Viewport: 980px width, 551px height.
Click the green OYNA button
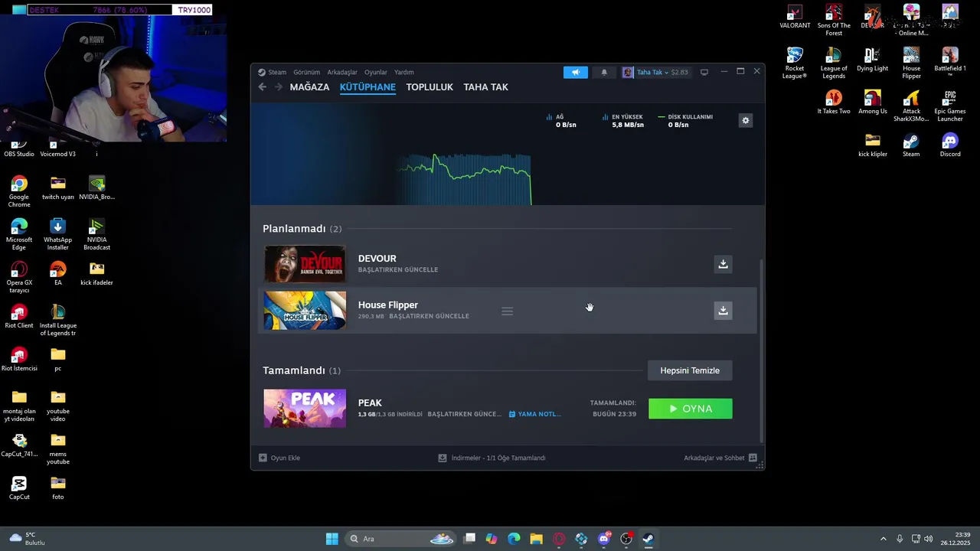(x=691, y=409)
